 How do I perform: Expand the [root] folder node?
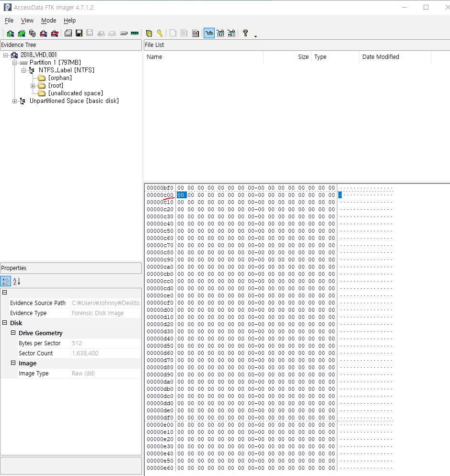33,86
